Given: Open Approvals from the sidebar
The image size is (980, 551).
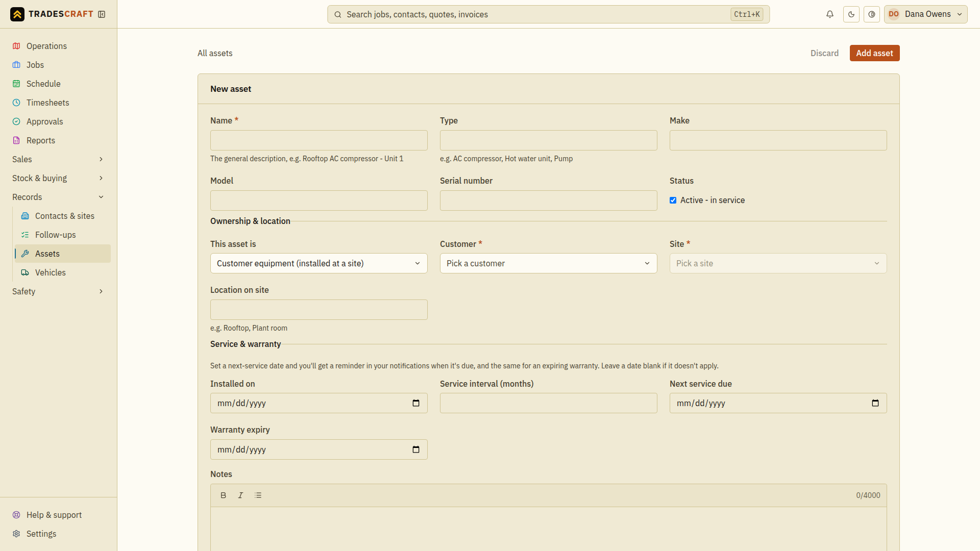Looking at the screenshot, I should tap(59, 121).
